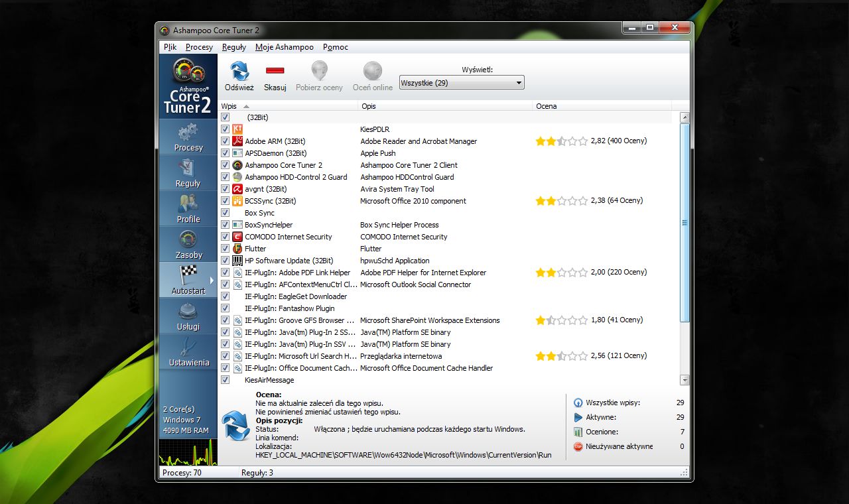Click the CPU activity graph in sidebar
This screenshot has width=849, height=504.
pos(188,452)
